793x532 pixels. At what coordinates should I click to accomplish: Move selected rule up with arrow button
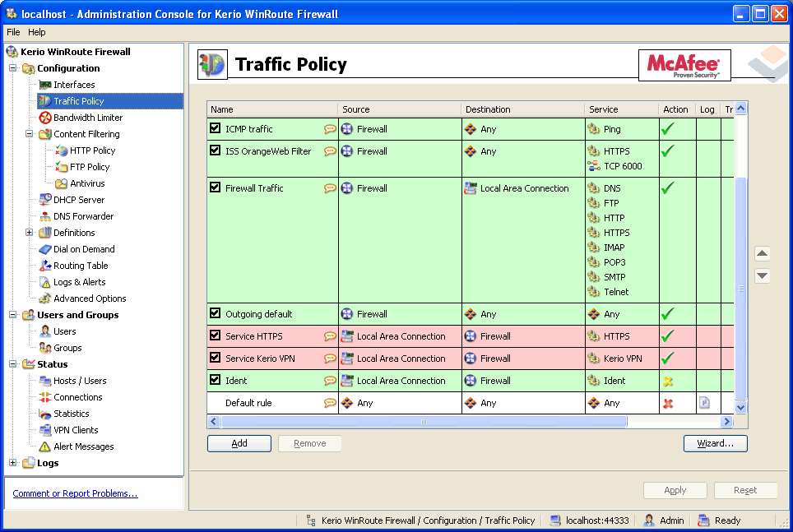pyautogui.click(x=762, y=253)
